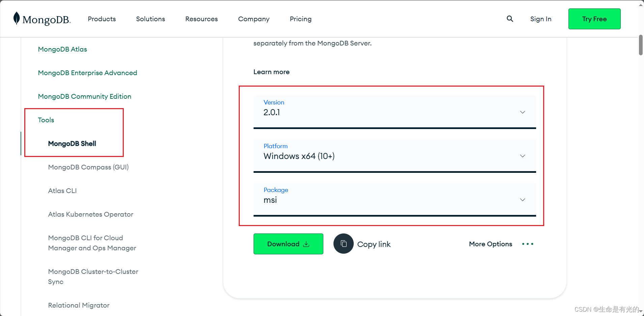Click the Copy link text
The height and width of the screenshot is (316, 644).
[374, 244]
